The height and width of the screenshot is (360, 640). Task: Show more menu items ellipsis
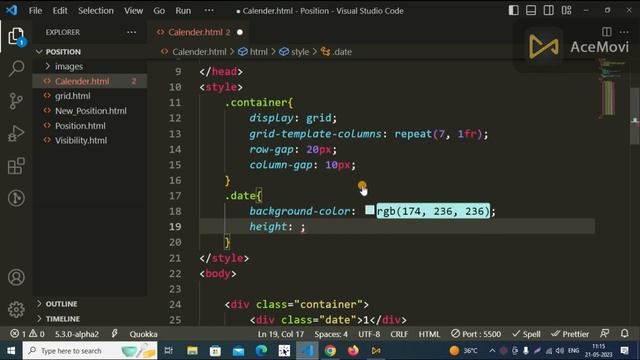209,11
